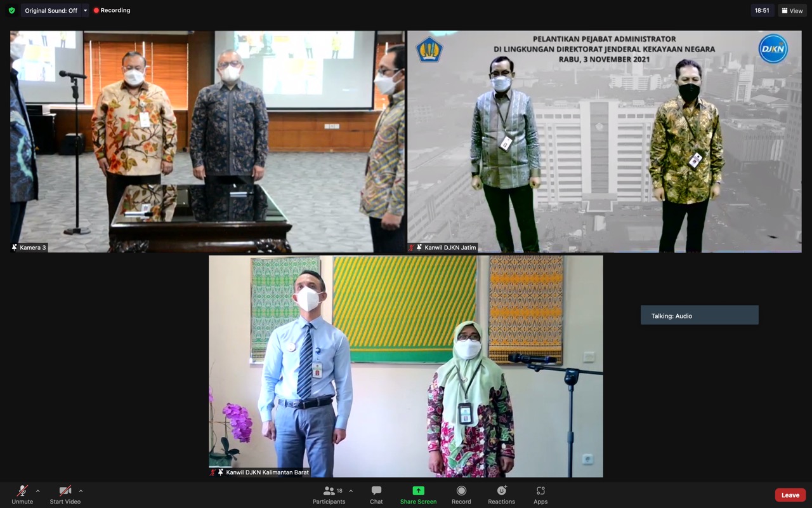
Task: Open the Chat panel
Action: pos(376,495)
